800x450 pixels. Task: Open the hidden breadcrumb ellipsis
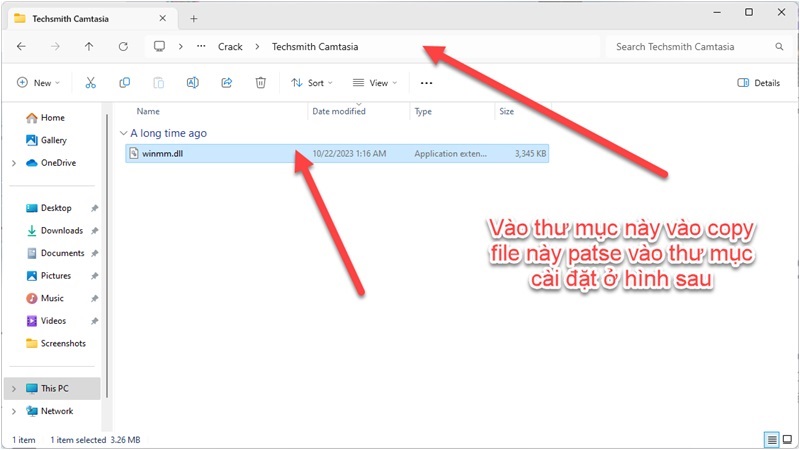[201, 46]
